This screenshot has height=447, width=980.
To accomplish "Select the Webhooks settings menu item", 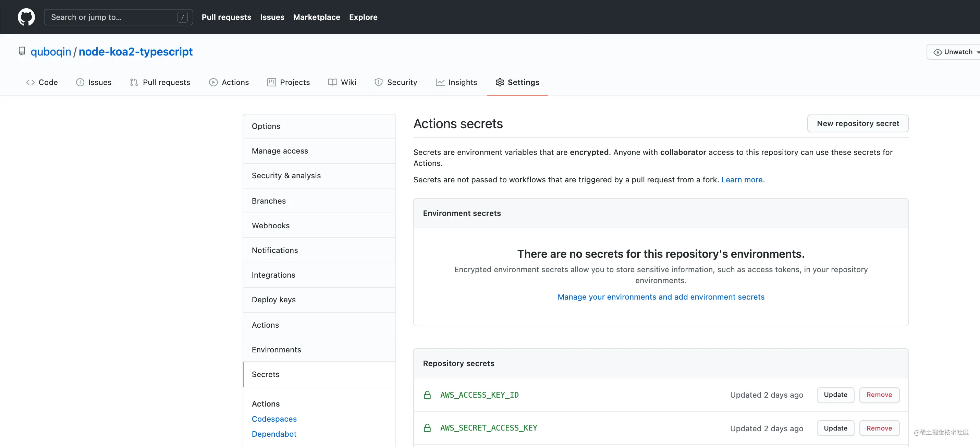I will click(270, 225).
